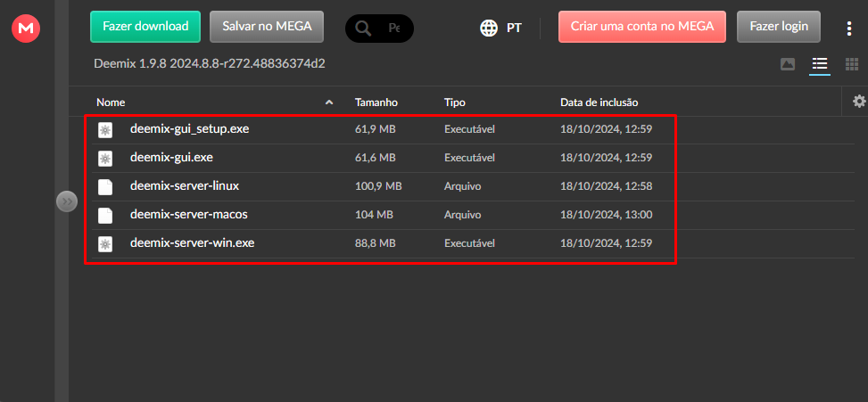Select the deemix-server-win.exe file name

[192, 242]
